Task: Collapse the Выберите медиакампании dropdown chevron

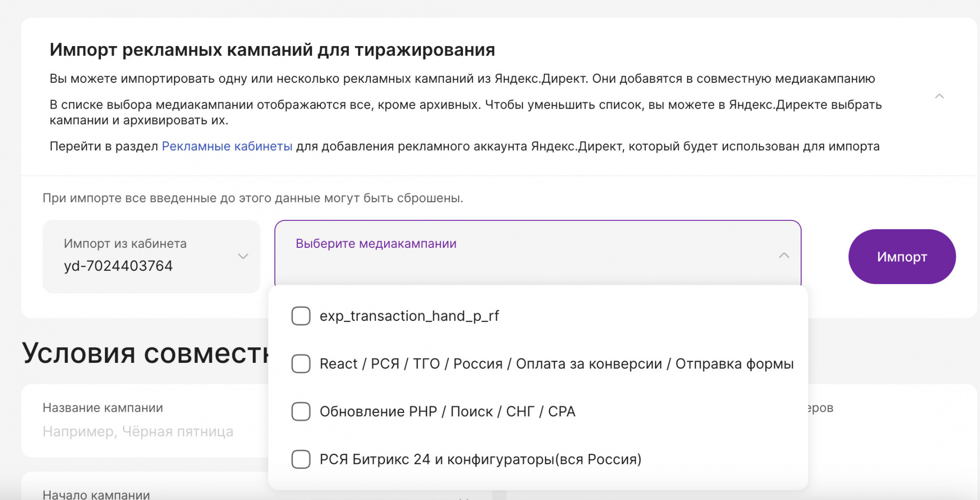Action: [784, 255]
